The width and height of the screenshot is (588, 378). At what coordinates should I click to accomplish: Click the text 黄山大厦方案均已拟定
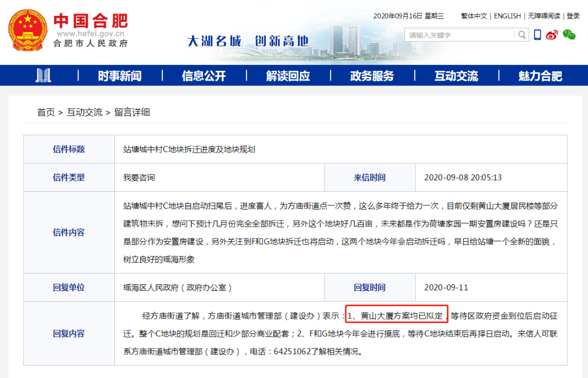(401, 316)
